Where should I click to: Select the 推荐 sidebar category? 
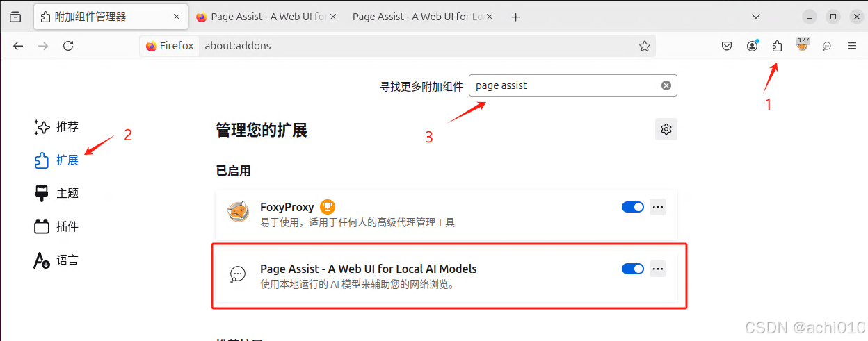[56, 127]
